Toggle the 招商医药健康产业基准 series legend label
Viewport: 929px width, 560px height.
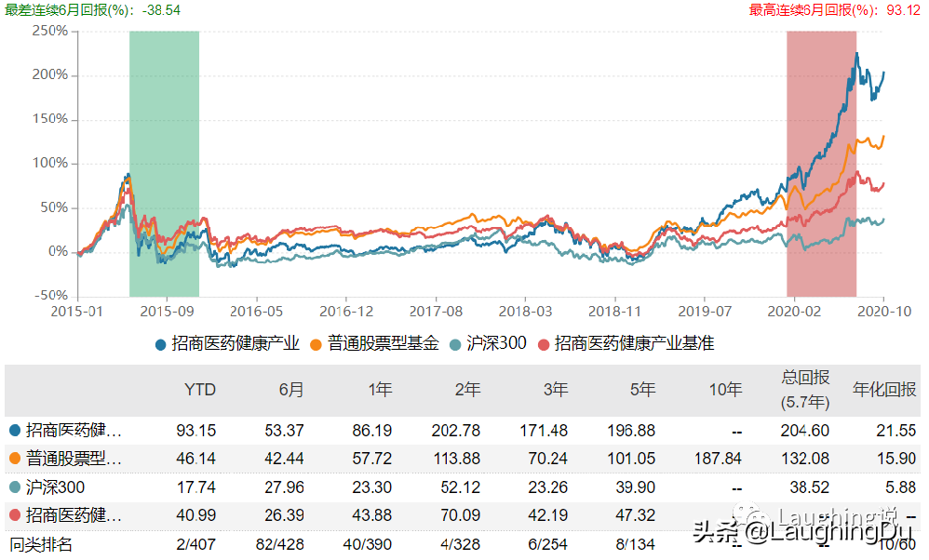click(x=634, y=343)
